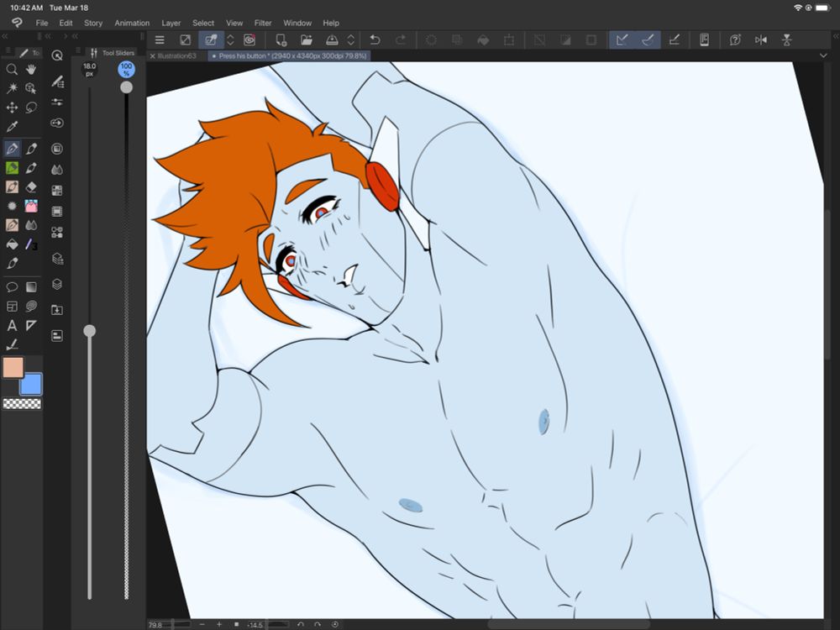Open the Filter menu
Image resolution: width=840 pixels, height=630 pixels.
pyautogui.click(x=262, y=23)
